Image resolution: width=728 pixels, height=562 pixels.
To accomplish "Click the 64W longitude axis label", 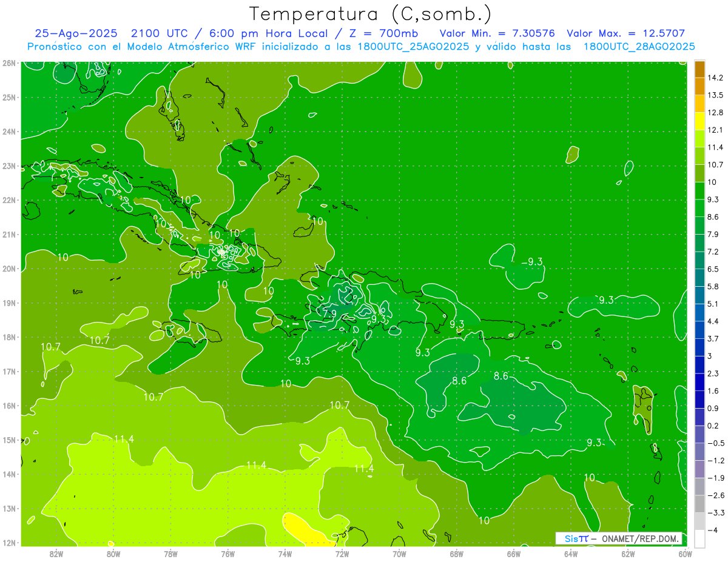I will (x=570, y=553).
